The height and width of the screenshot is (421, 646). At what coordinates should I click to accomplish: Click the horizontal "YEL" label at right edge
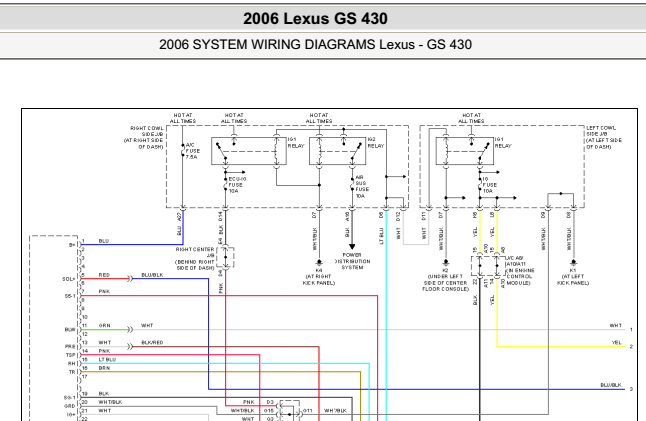click(x=617, y=342)
